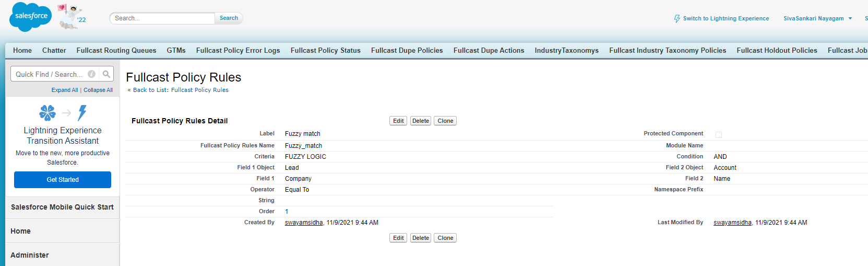This screenshot has width=868, height=266.
Task: Open the IndustryTaxonomys tab
Action: coord(567,51)
